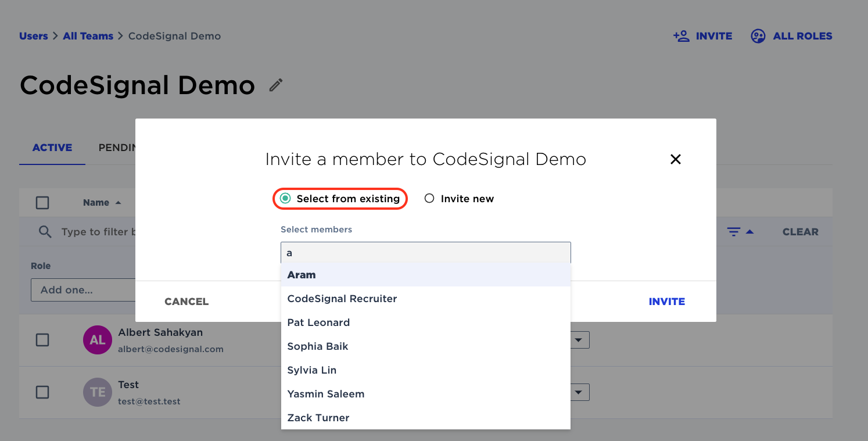Click test@test.test email text
This screenshot has height=441, width=868.
pyautogui.click(x=149, y=401)
